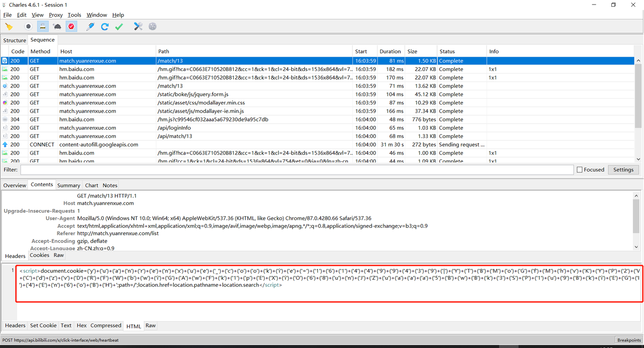Screen dimensions: 644x348
Task: Switch to the Structure tab
Action: [x=15, y=40]
